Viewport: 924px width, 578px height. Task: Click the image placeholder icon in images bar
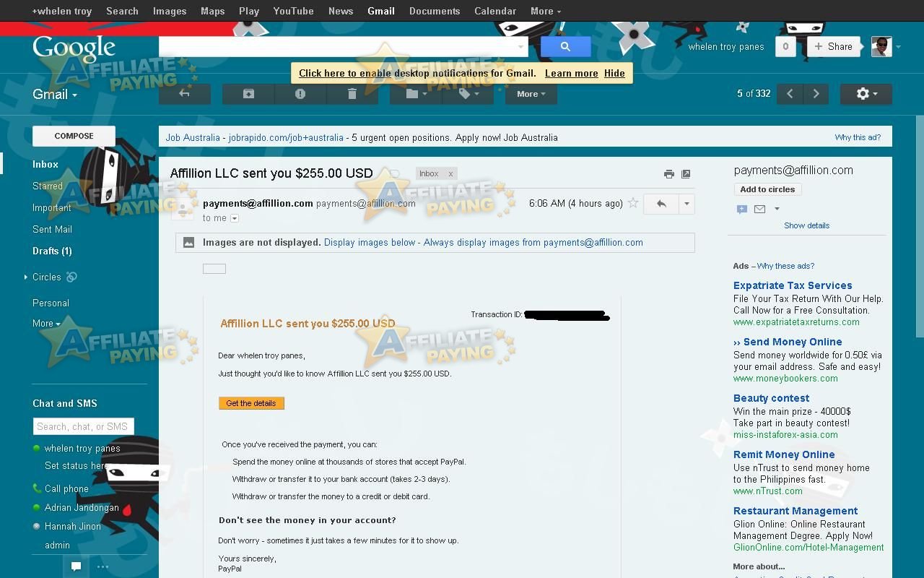click(188, 243)
